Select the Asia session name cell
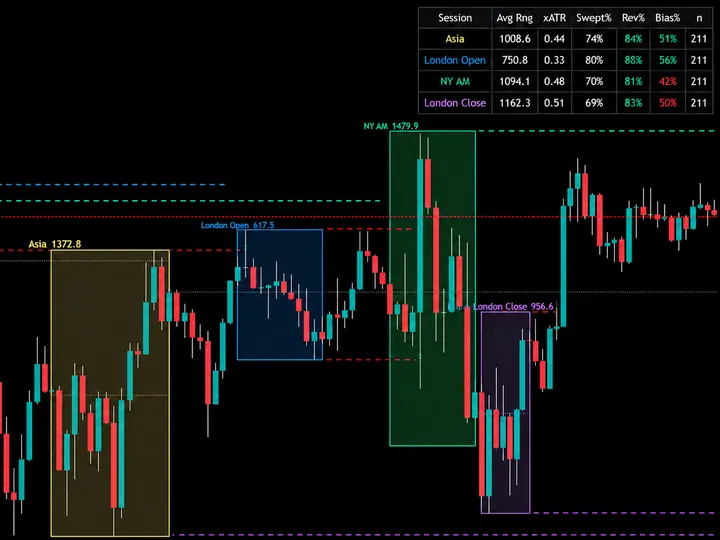Image resolution: width=720 pixels, height=540 pixels. [x=455, y=39]
